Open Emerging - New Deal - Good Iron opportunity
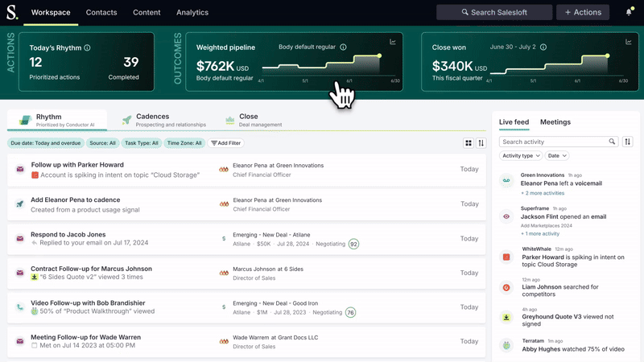 [x=275, y=303]
